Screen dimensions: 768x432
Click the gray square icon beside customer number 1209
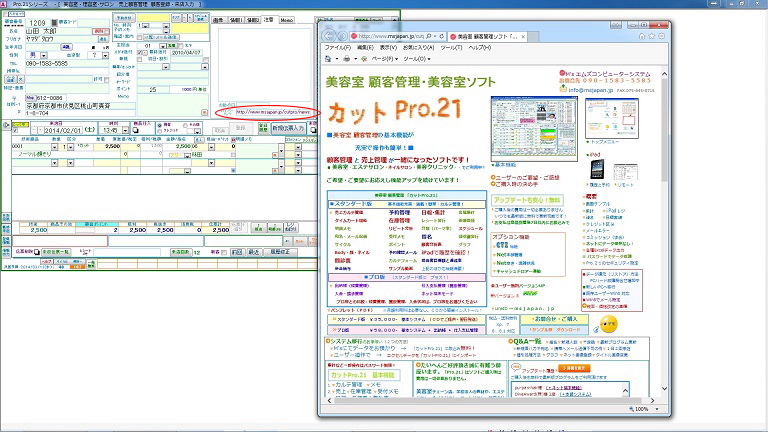(x=54, y=23)
